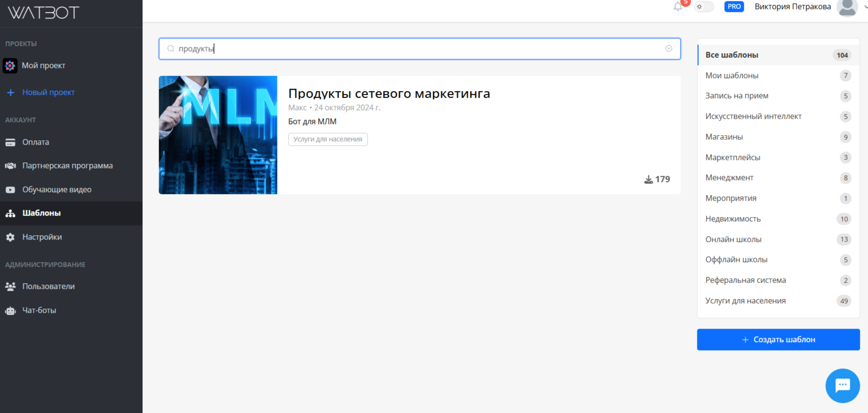Open the live chat bubble icon
Image resolution: width=868 pixels, height=413 pixels.
(842, 386)
